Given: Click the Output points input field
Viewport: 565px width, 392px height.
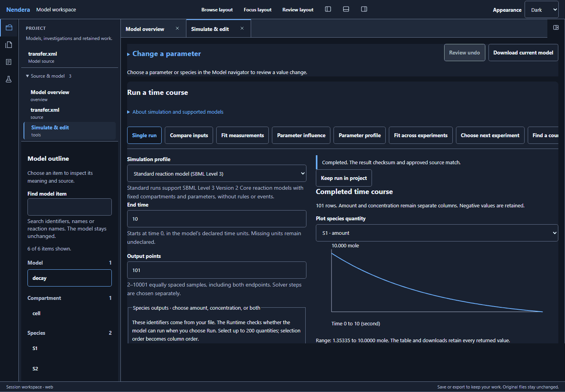Looking at the screenshot, I should [x=217, y=270].
